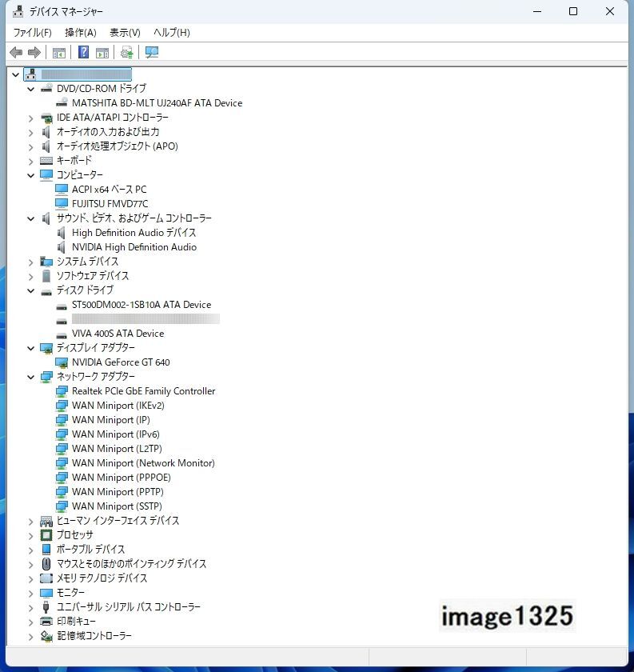Open the 操作(A) menu

[x=81, y=33]
